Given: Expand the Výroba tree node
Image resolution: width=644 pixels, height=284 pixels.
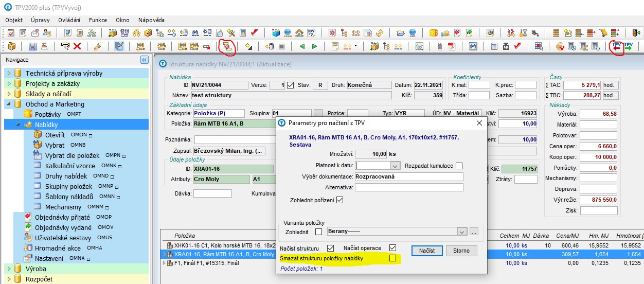Looking at the screenshot, I should tap(9, 269).
